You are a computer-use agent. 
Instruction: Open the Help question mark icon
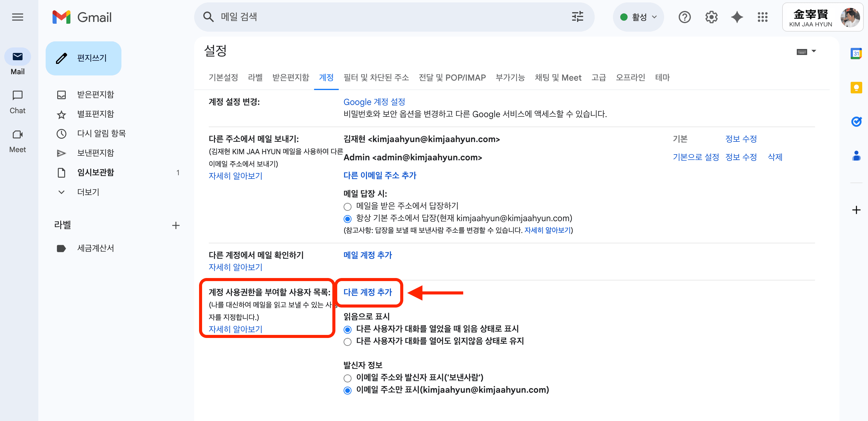684,17
